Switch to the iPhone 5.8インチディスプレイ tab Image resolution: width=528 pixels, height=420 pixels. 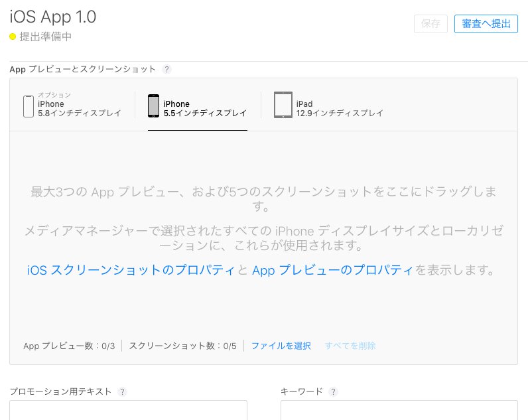pyautogui.click(x=72, y=105)
